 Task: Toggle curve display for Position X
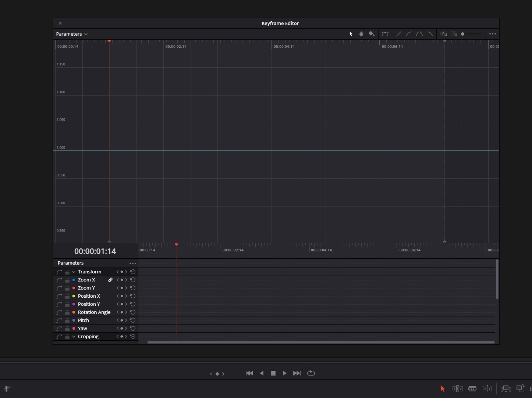(x=59, y=296)
